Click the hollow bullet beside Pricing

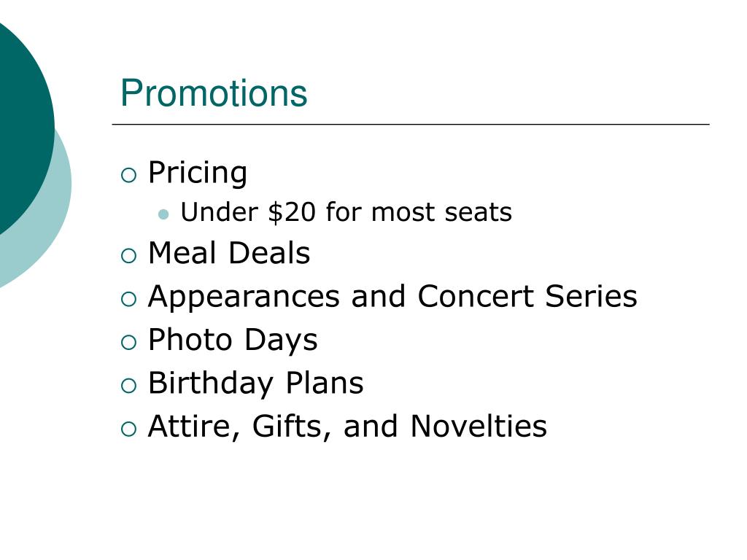pos(128,175)
